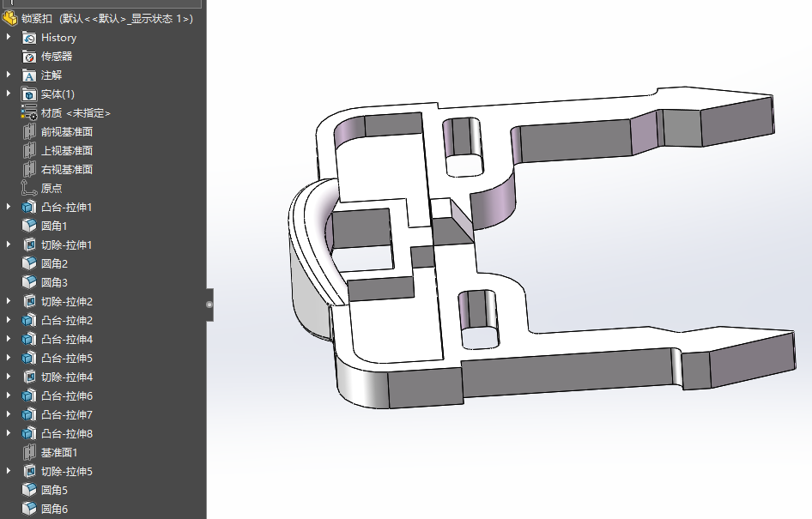Click the 圆角5 fillet icon
This screenshot has width=812, height=519.
pyautogui.click(x=29, y=491)
